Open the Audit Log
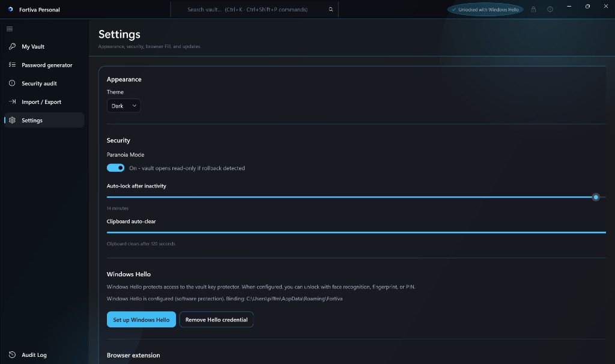The height and width of the screenshot is (364, 615). pos(44,354)
